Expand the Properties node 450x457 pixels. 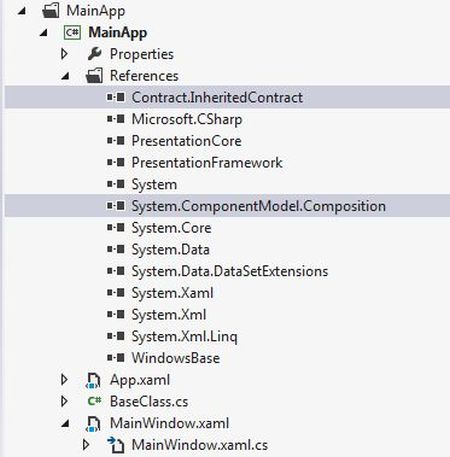pyautogui.click(x=64, y=54)
